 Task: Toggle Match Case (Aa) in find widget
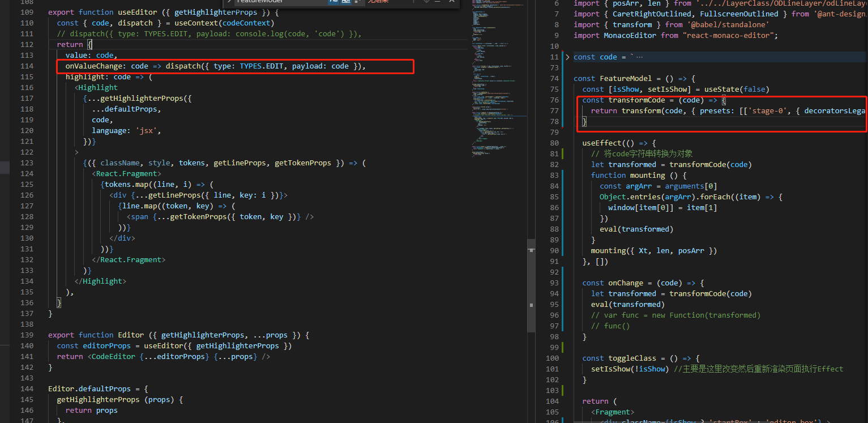pyautogui.click(x=333, y=2)
